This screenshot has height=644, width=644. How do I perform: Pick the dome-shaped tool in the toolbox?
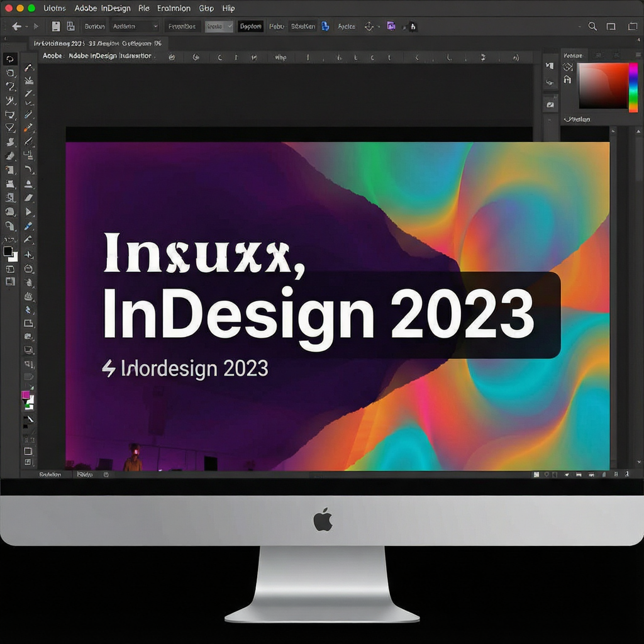click(28, 184)
